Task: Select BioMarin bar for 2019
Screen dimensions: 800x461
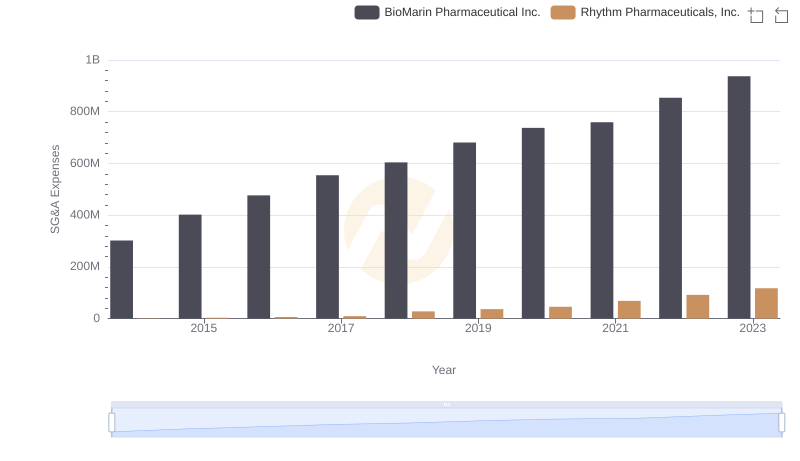Action: [x=464, y=230]
